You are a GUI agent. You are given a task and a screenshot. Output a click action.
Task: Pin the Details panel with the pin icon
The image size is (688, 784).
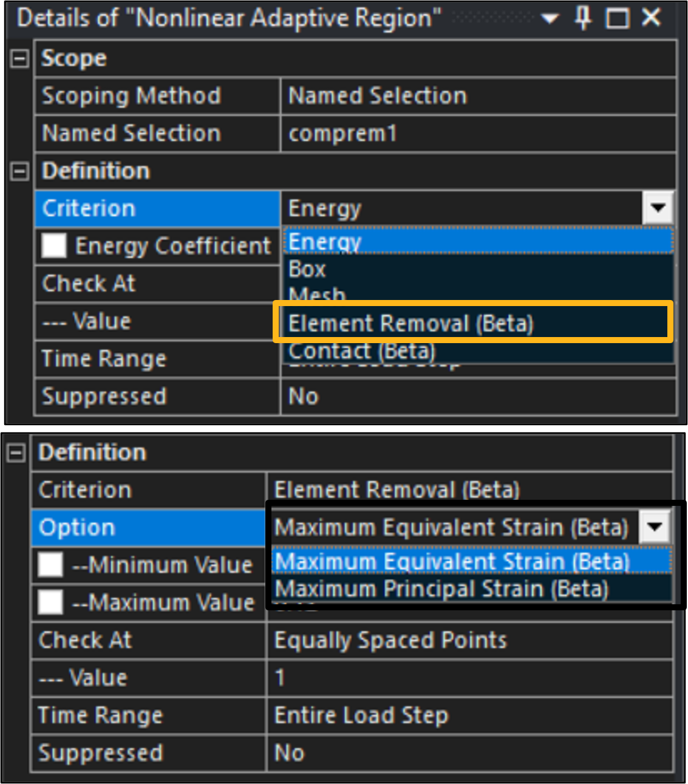pos(583,18)
